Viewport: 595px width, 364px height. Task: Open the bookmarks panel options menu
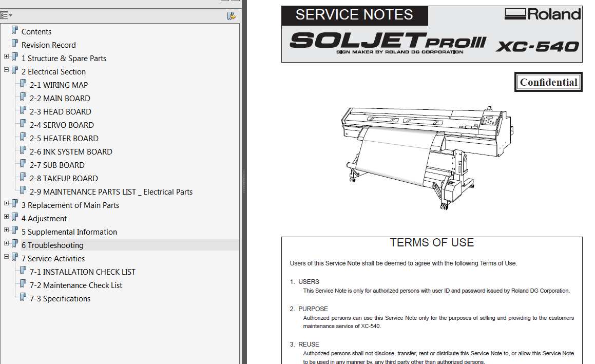pos(6,15)
